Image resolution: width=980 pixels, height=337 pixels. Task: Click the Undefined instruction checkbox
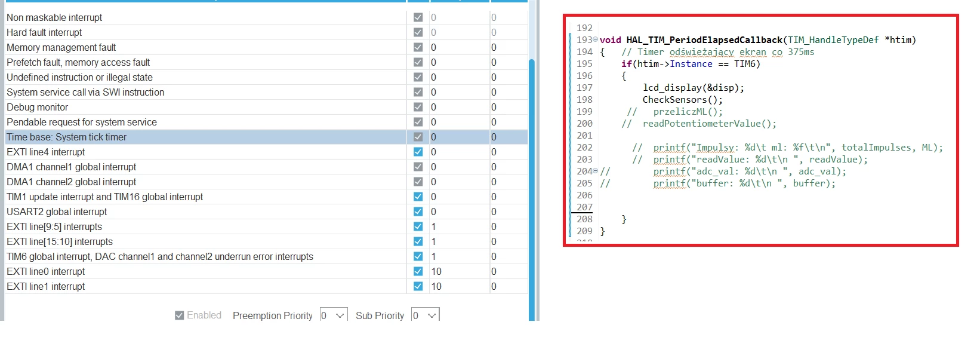pyautogui.click(x=418, y=77)
